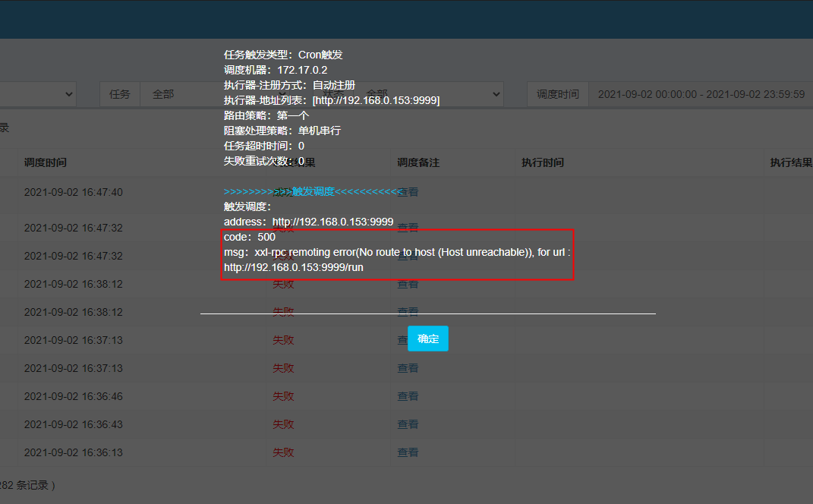
Task: Click the 确定 button to close the dialog
Action: pyautogui.click(x=427, y=339)
